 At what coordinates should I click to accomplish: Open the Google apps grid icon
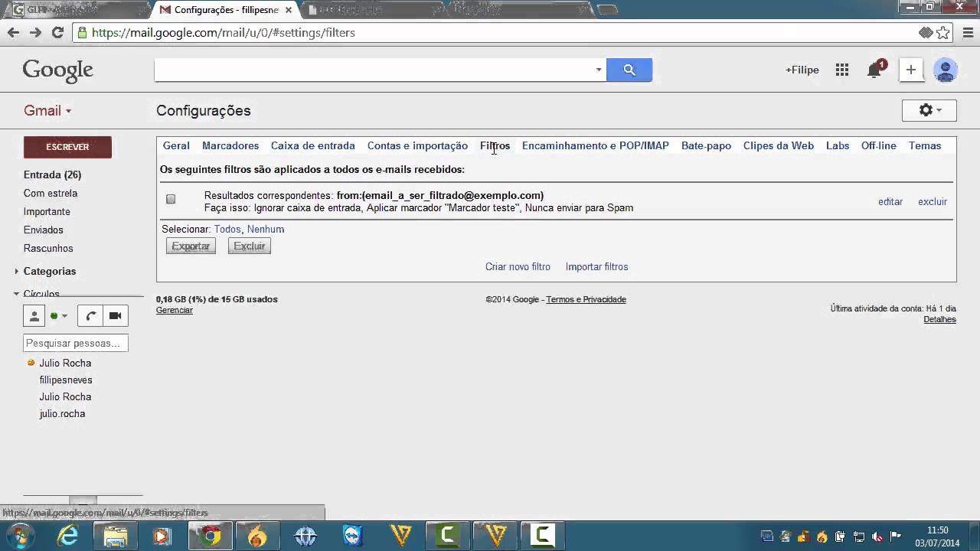click(842, 70)
